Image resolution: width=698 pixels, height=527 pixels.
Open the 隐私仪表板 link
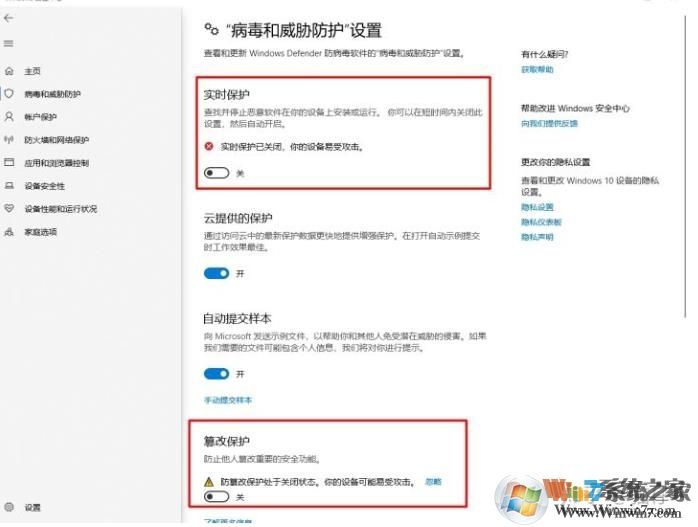[541, 222]
